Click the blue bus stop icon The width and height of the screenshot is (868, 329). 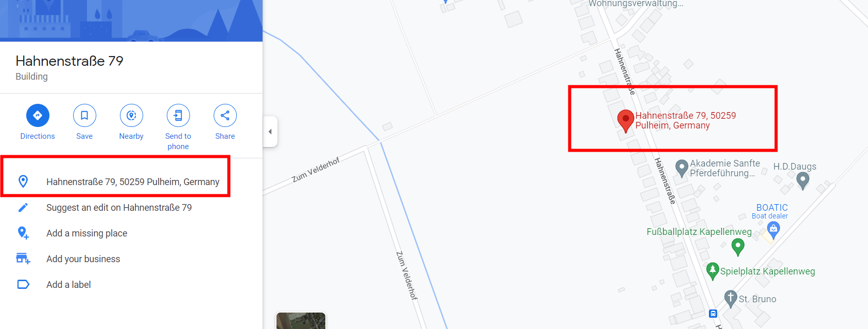click(713, 314)
